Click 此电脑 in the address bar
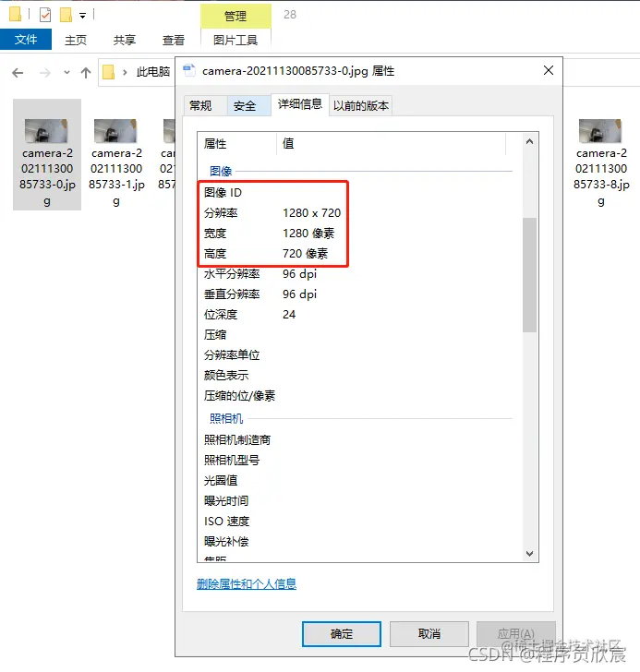The image size is (640, 672). pyautogui.click(x=153, y=72)
